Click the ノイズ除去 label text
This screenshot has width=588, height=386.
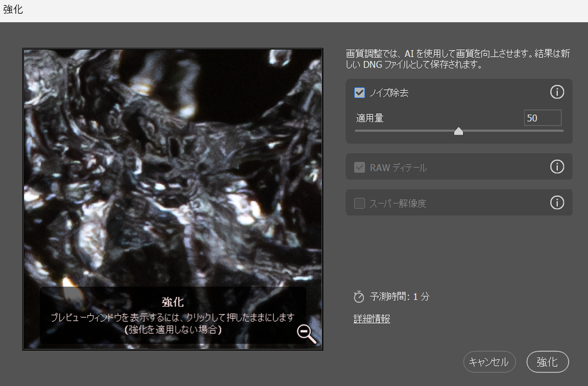click(x=389, y=93)
